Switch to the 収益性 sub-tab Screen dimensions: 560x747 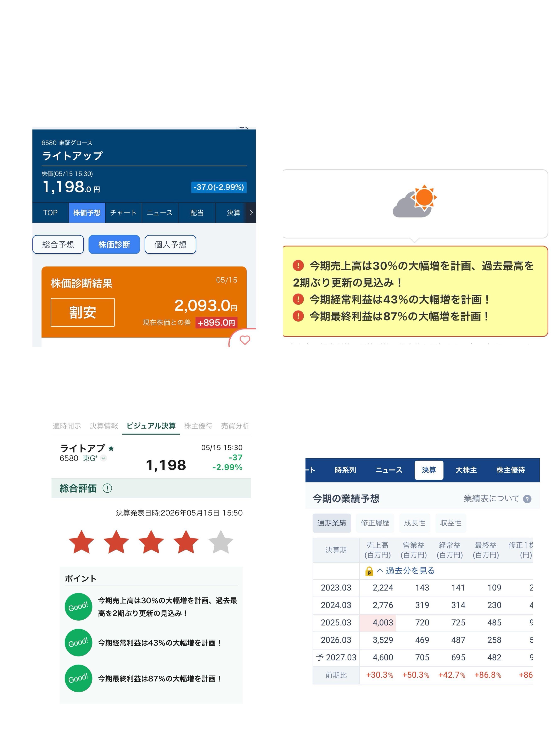451,523
